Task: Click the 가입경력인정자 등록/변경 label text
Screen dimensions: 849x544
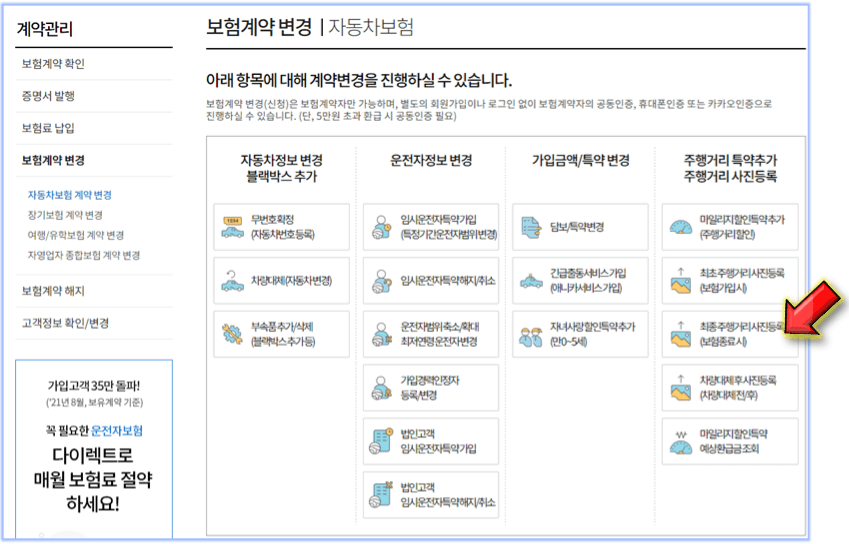Action: pyautogui.click(x=430, y=388)
